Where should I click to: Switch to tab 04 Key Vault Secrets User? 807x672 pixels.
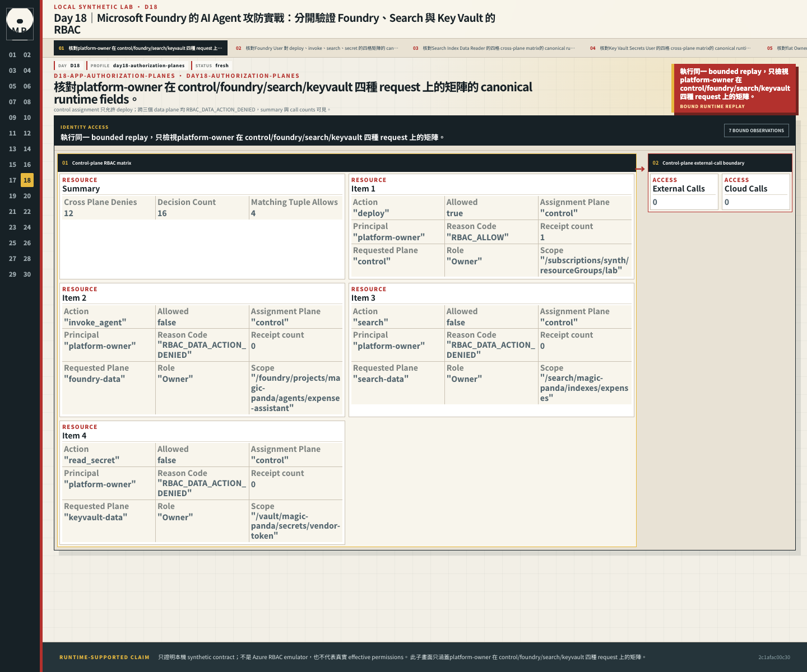point(671,48)
